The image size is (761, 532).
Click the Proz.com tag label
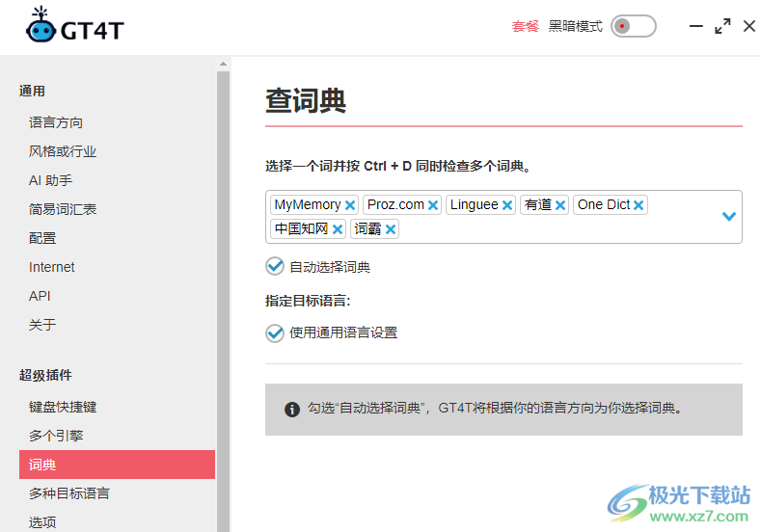[x=395, y=204]
